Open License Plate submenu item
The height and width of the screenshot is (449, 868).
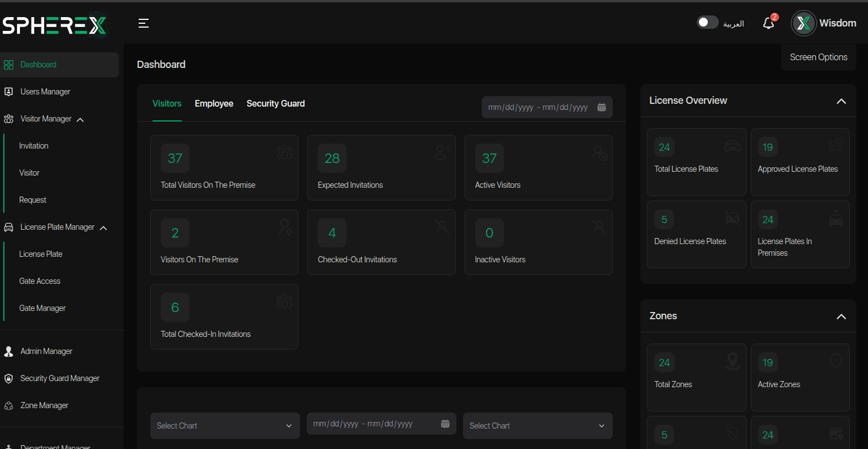tap(41, 254)
